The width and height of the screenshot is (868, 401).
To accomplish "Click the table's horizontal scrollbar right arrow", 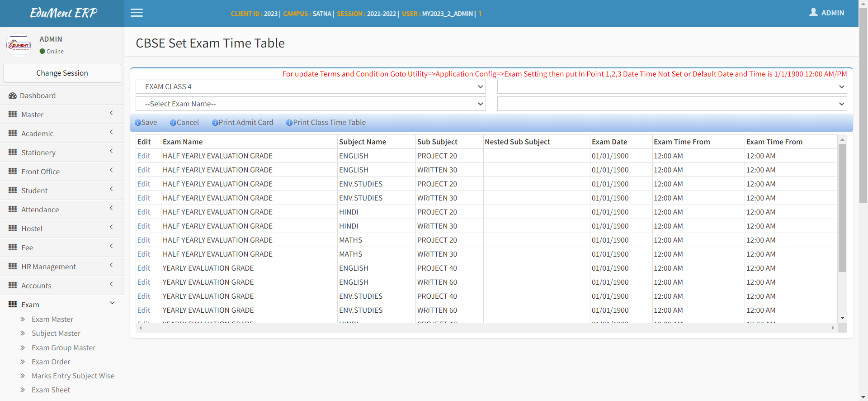I will pos(832,328).
